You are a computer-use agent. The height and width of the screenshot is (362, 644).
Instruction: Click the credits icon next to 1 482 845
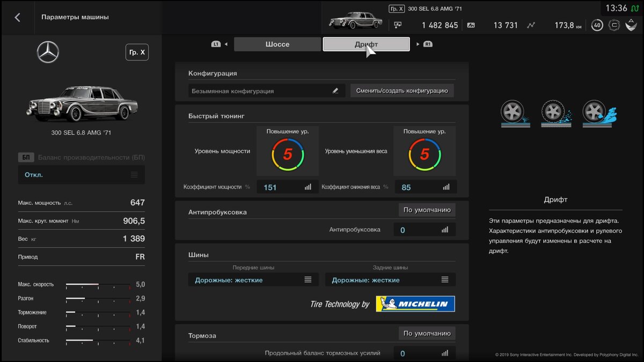click(x=398, y=25)
